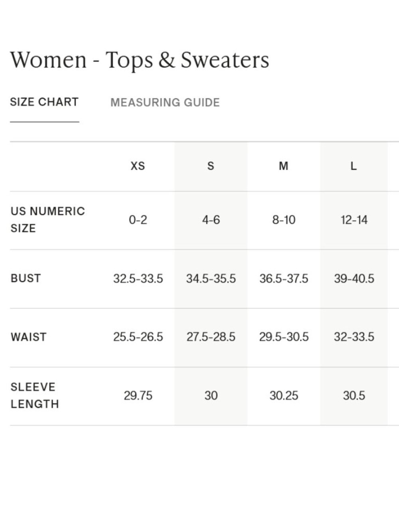Click the Women - Tops & Sweaters heading
The height and width of the screenshot is (532, 399).
pyautogui.click(x=140, y=60)
